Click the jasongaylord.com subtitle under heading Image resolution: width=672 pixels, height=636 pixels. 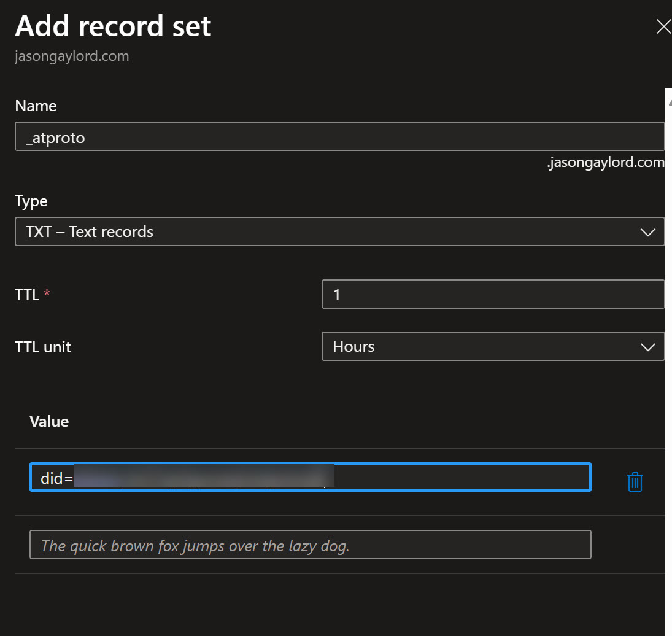click(72, 56)
